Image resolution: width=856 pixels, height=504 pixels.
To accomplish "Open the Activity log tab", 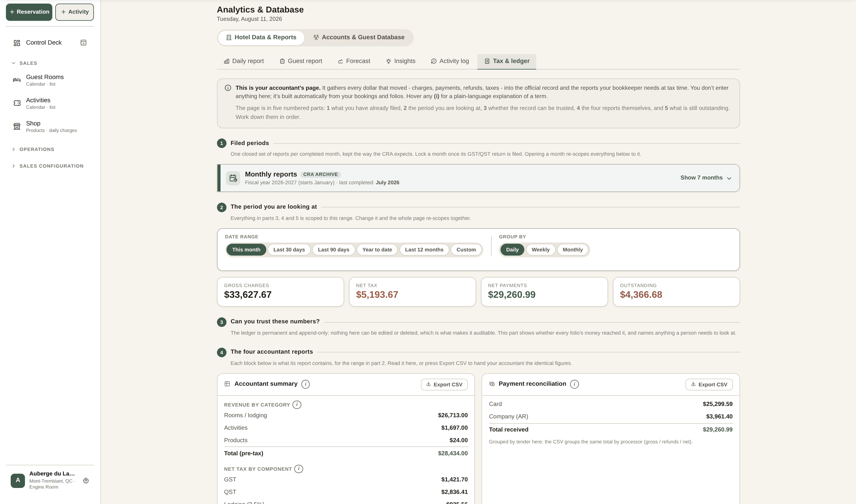I will pos(450,61).
